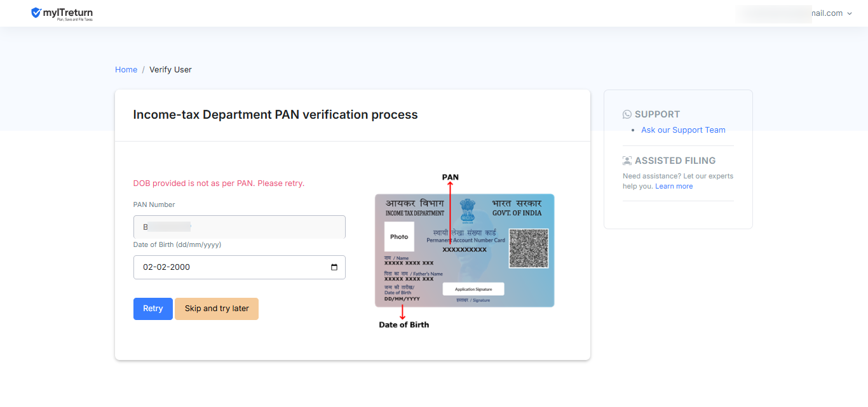Go to Home via breadcrumb
Viewport: 868px width, 407px height.
coord(126,70)
